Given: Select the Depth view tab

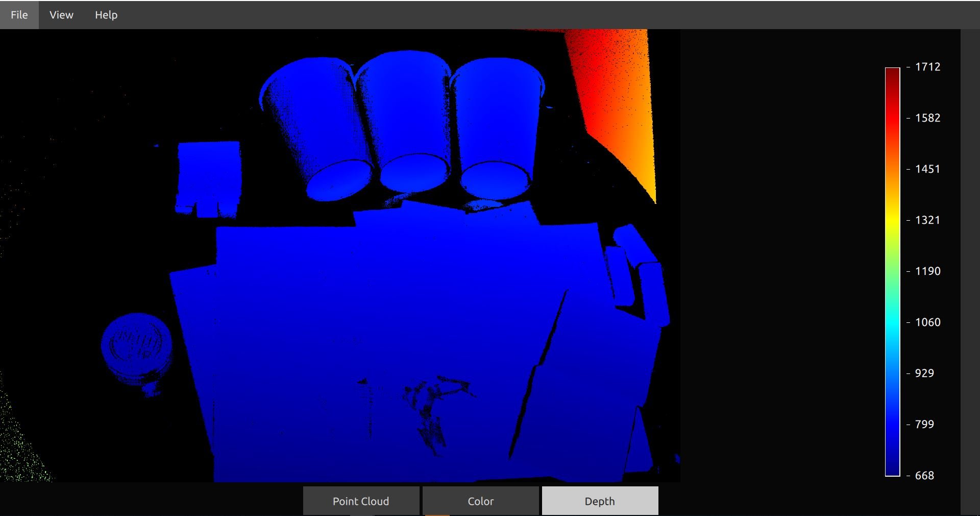Looking at the screenshot, I should click(x=600, y=501).
